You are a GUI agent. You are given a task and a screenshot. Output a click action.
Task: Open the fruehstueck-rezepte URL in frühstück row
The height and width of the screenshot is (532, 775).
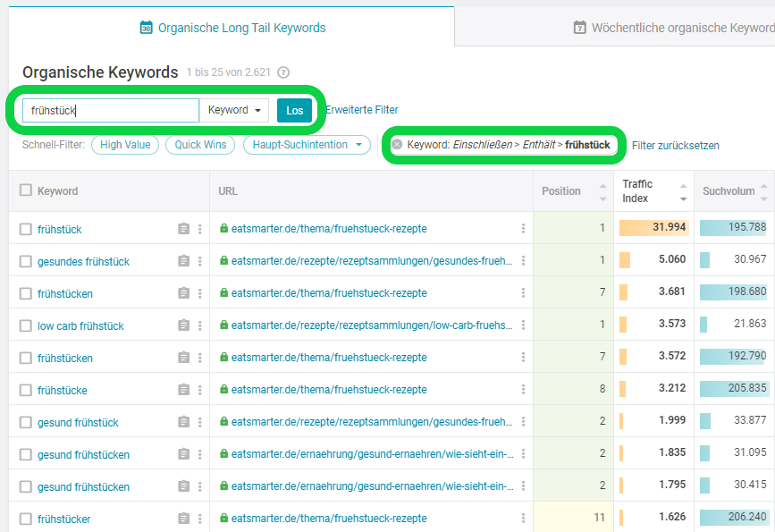tap(329, 228)
